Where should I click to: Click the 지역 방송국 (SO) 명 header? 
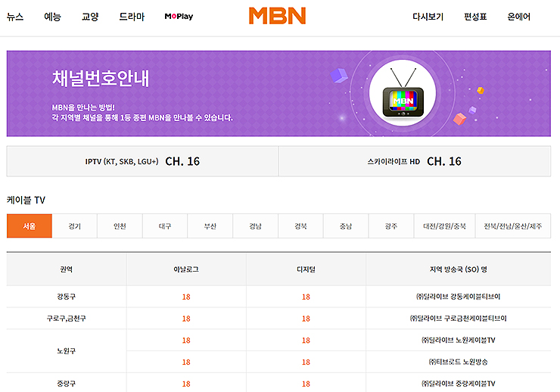tap(458, 269)
